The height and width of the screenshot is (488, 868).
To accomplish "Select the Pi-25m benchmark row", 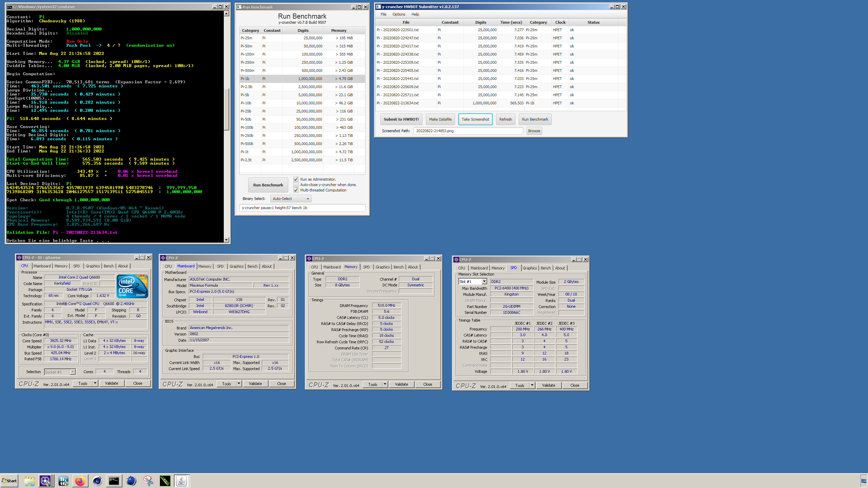I will coord(302,38).
